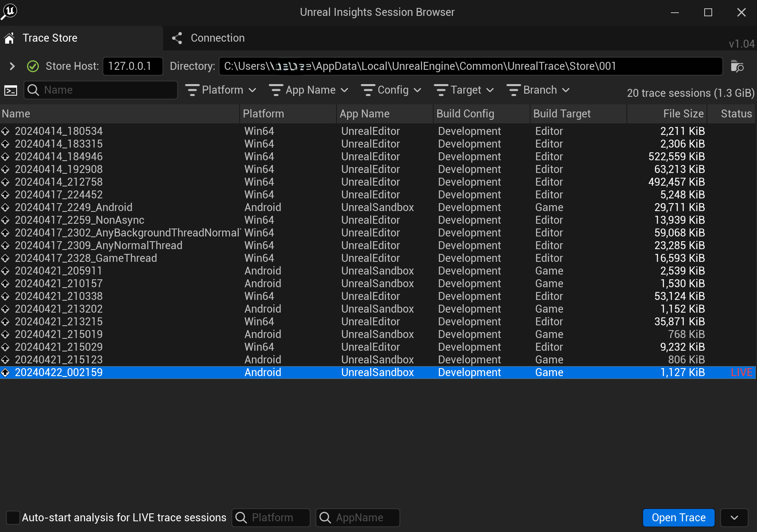Viewport: 757px width, 532px height.
Task: Open the Config filter dropdown
Action: click(x=391, y=90)
